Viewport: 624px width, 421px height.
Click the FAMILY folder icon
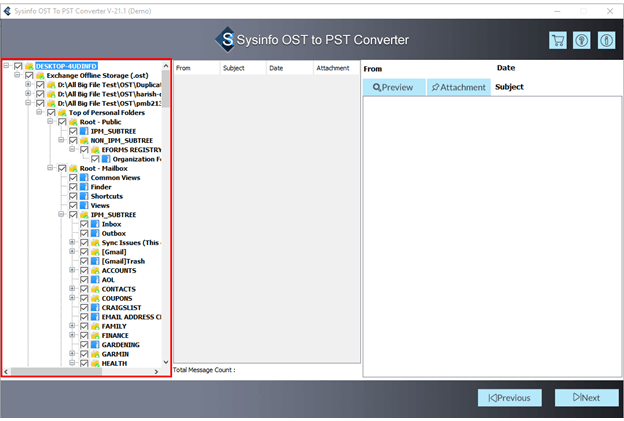pyautogui.click(x=95, y=326)
